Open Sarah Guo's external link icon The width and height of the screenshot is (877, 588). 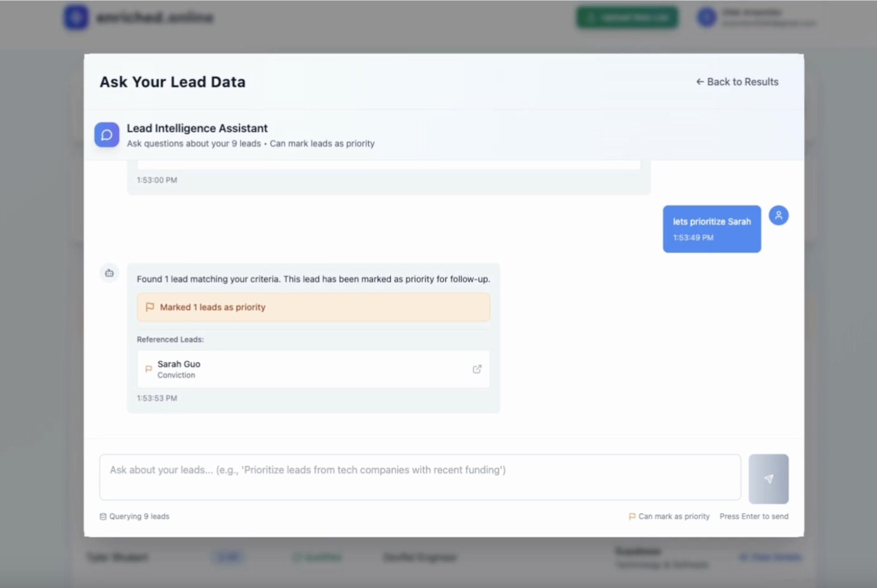477,369
